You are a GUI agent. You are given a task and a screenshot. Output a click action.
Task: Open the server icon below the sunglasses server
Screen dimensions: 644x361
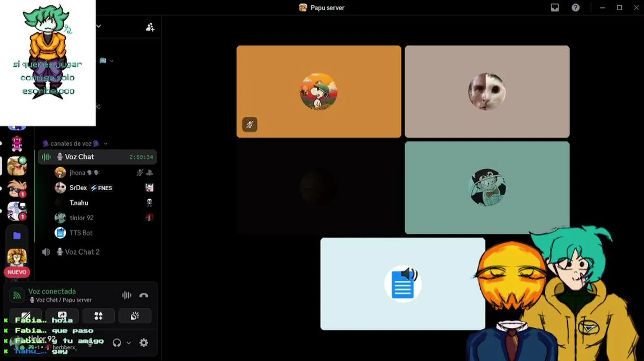[17, 211]
